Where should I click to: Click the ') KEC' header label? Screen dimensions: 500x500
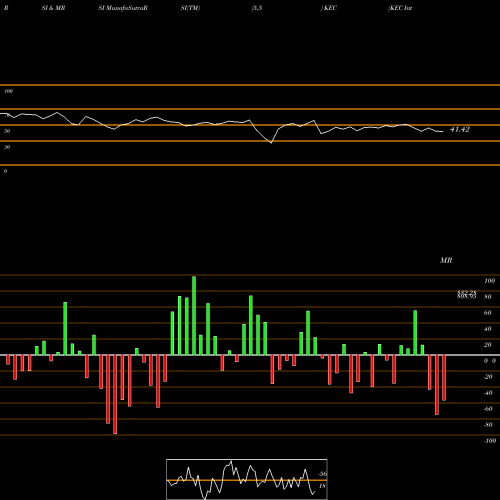point(329,8)
